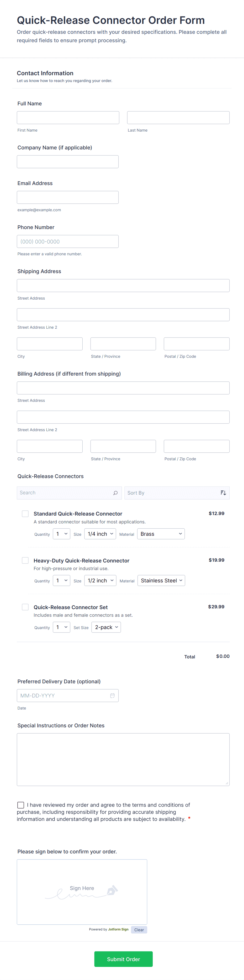Check the Quick-Release Connector Set checkbox
This screenshot has width=244, height=980.
(x=25, y=607)
